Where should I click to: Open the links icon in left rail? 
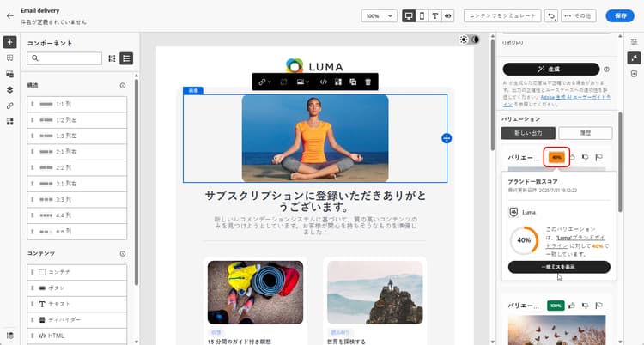coord(9,106)
